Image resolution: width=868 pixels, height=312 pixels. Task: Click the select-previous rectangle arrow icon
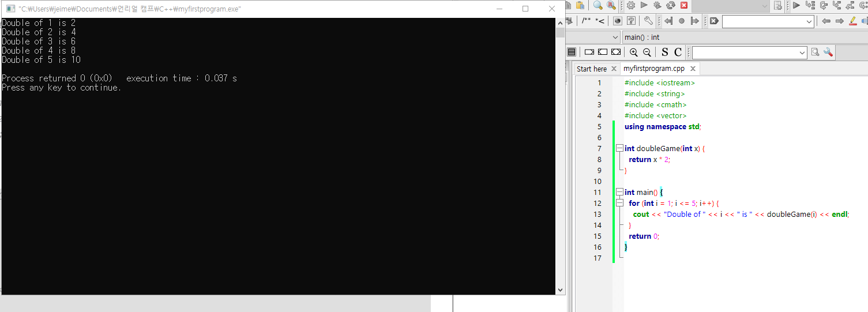point(603,52)
